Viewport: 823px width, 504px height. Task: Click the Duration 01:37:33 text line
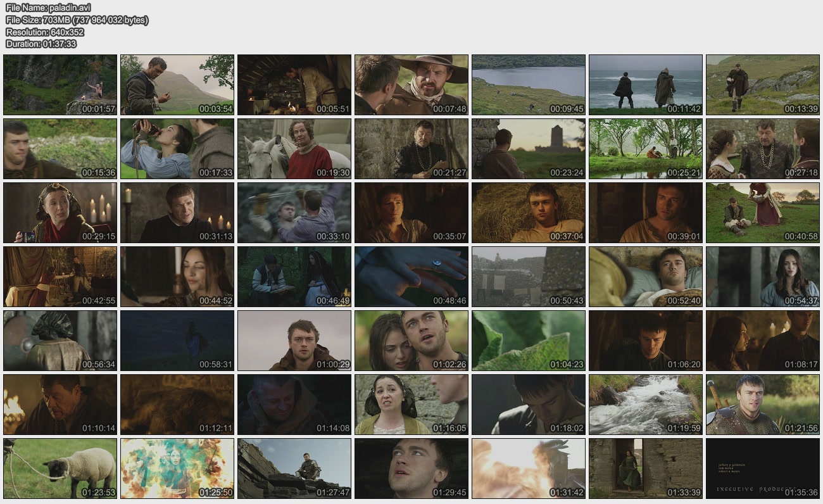(41, 44)
